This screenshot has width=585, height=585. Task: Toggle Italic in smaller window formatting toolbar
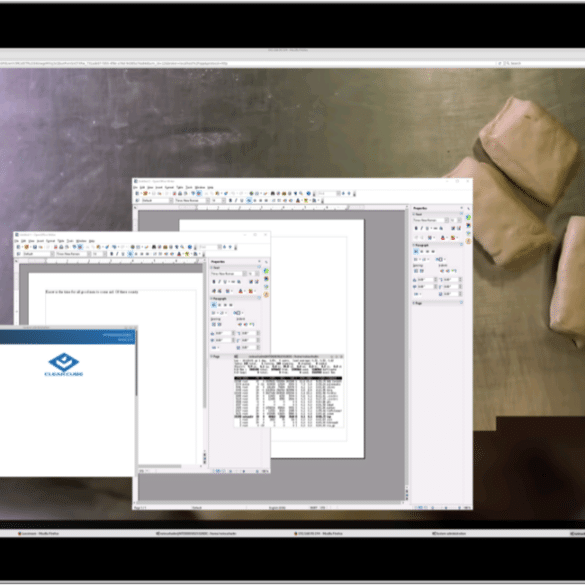117,254
